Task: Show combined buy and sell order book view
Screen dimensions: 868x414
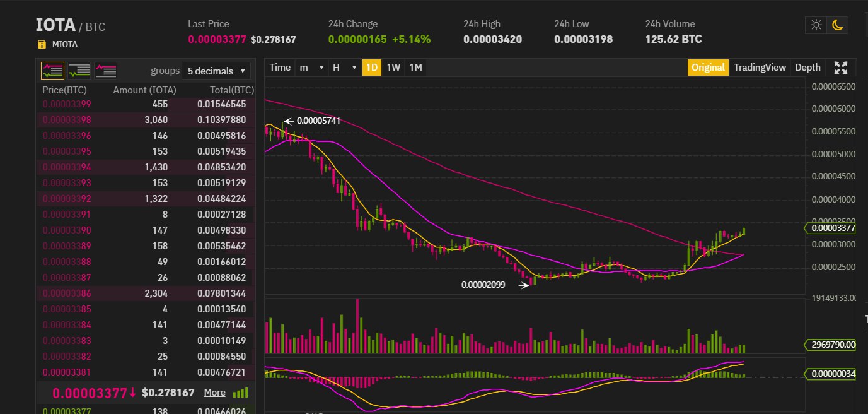Action: (52, 70)
